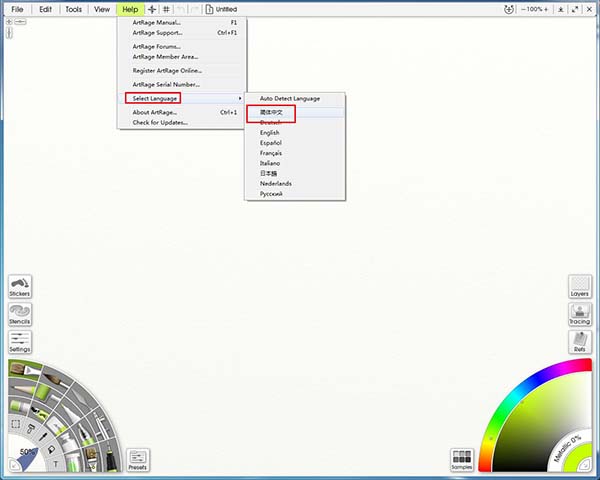Open the Layers panel
Viewport: 600px width, 480px height.
tap(579, 286)
